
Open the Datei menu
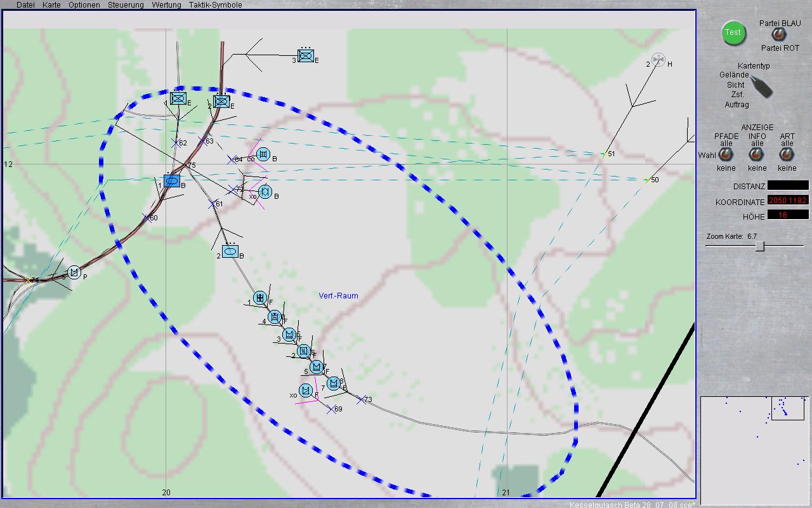[x=25, y=5]
